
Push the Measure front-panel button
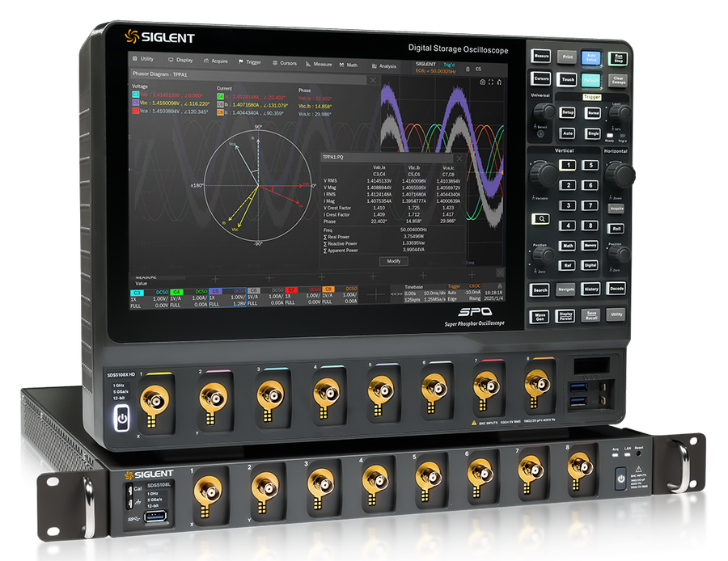coord(541,56)
